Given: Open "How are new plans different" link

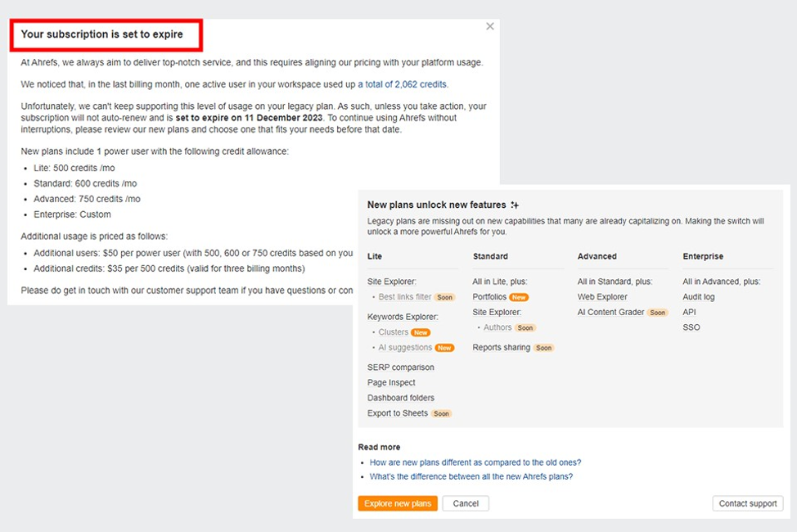Looking at the screenshot, I should 475,462.
